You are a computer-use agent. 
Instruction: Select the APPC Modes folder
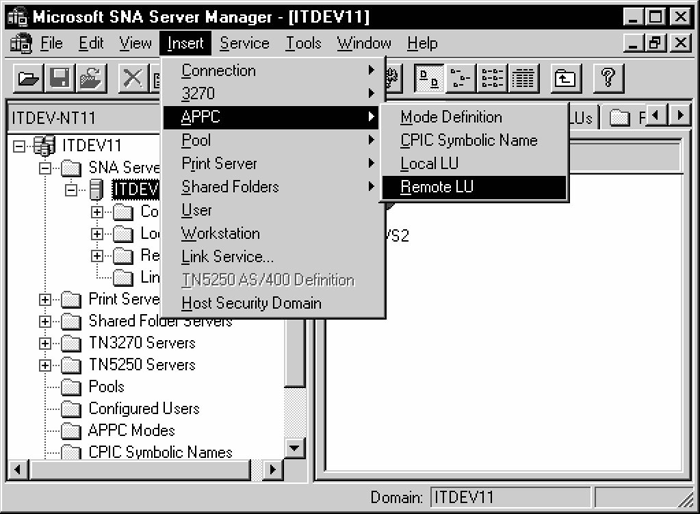point(130,430)
